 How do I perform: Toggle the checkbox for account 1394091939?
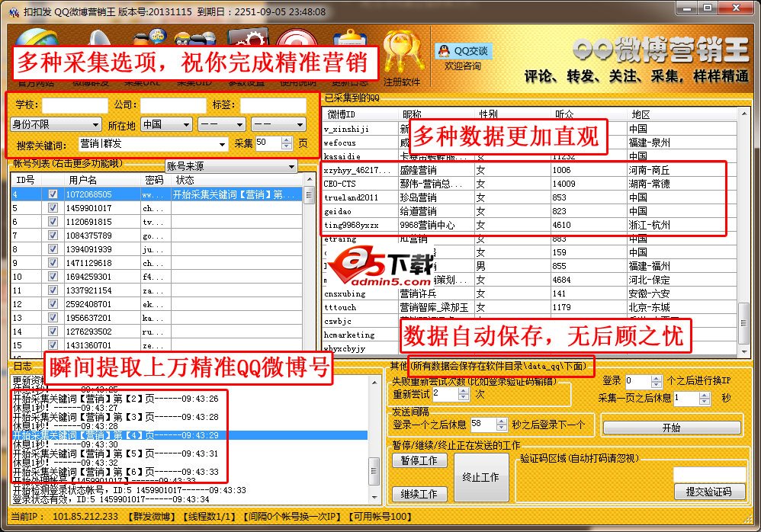[53, 249]
